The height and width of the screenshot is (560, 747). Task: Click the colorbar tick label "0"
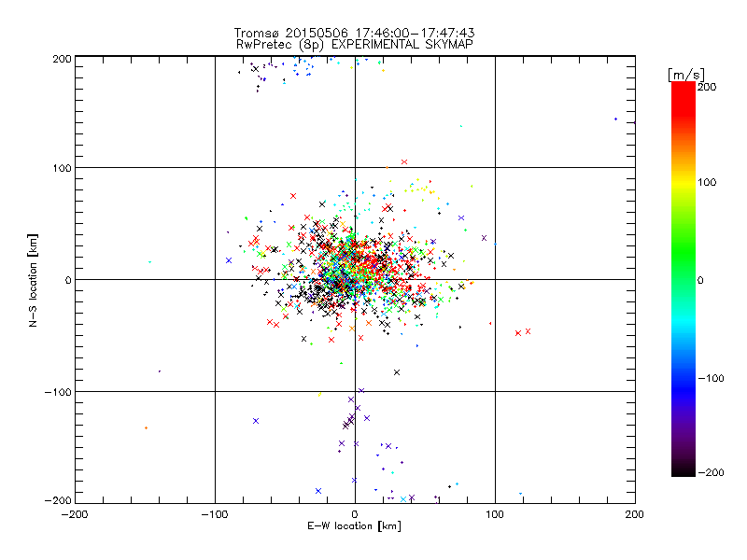(x=700, y=281)
